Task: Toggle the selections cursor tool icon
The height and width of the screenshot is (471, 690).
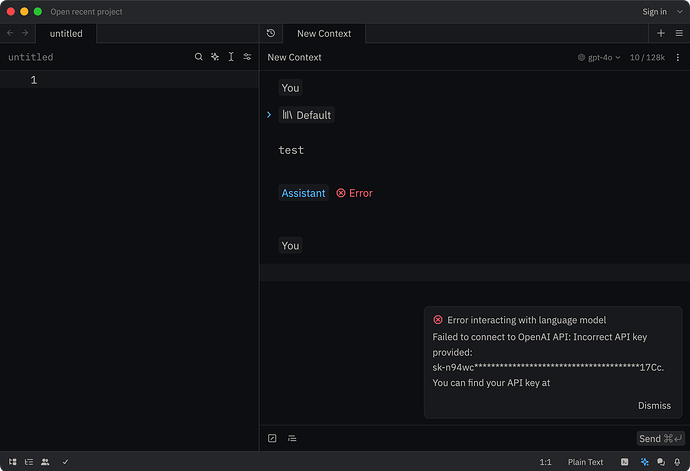Action: click(231, 57)
